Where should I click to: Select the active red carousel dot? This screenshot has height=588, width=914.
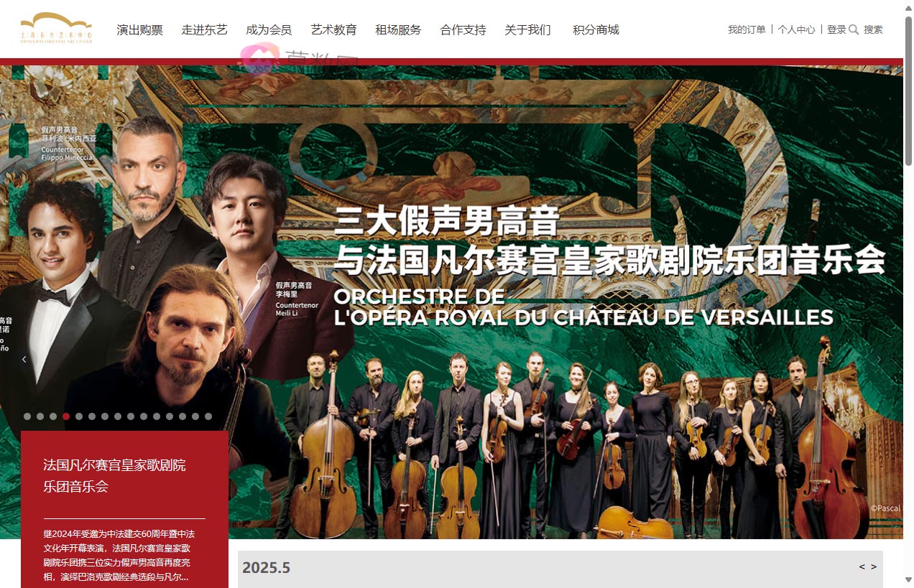[x=66, y=416]
